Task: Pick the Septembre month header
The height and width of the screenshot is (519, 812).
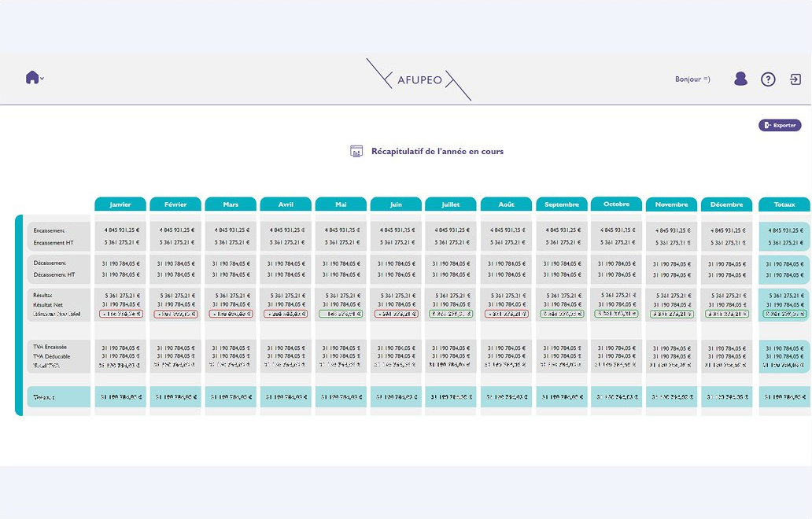Action: click(x=561, y=204)
